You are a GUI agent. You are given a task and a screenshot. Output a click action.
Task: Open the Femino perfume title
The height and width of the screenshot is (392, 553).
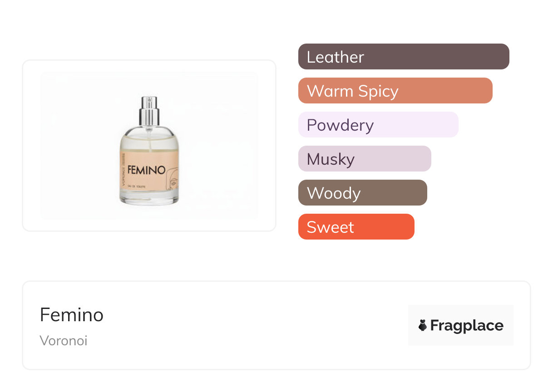tap(72, 315)
